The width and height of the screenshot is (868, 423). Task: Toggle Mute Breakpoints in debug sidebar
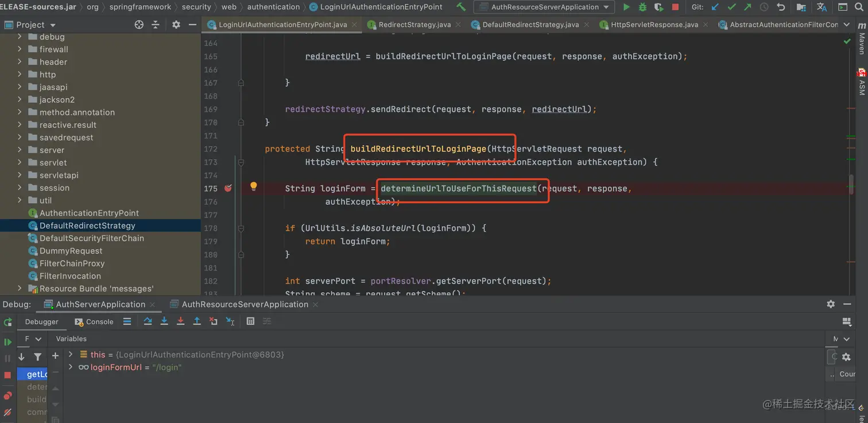[x=7, y=412]
